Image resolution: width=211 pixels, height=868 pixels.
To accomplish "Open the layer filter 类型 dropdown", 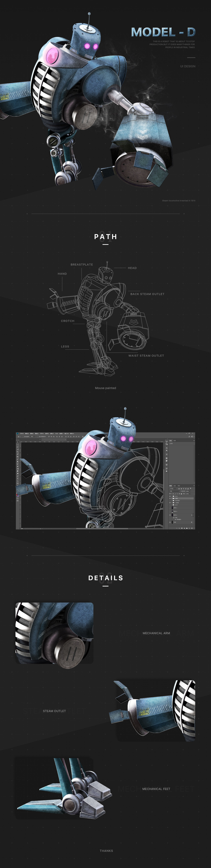I will click(x=173, y=489).
